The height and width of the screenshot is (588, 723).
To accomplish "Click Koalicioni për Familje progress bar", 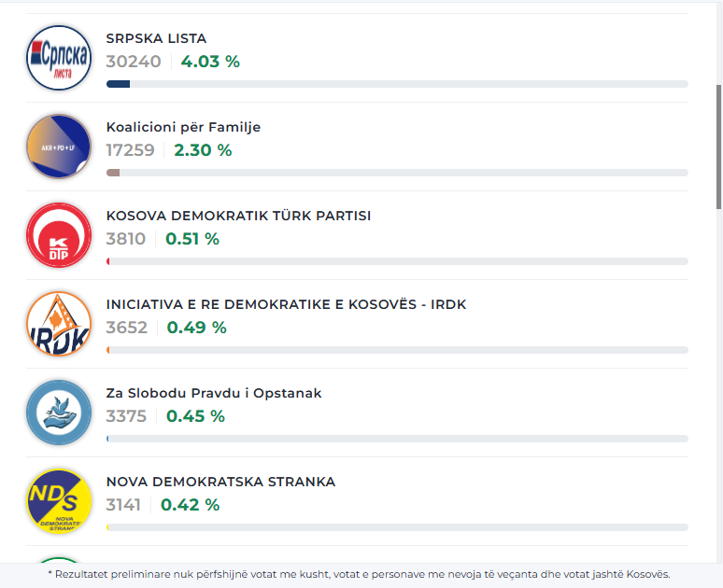I will click(397, 173).
